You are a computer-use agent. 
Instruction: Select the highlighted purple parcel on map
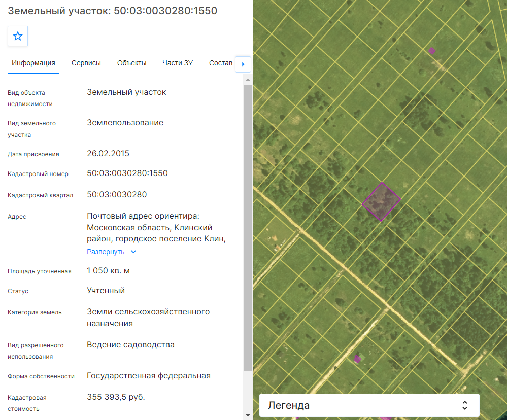(x=381, y=201)
